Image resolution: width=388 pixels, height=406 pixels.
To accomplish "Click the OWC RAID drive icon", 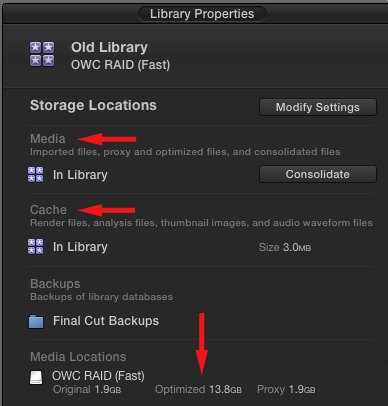I will [x=36, y=378].
